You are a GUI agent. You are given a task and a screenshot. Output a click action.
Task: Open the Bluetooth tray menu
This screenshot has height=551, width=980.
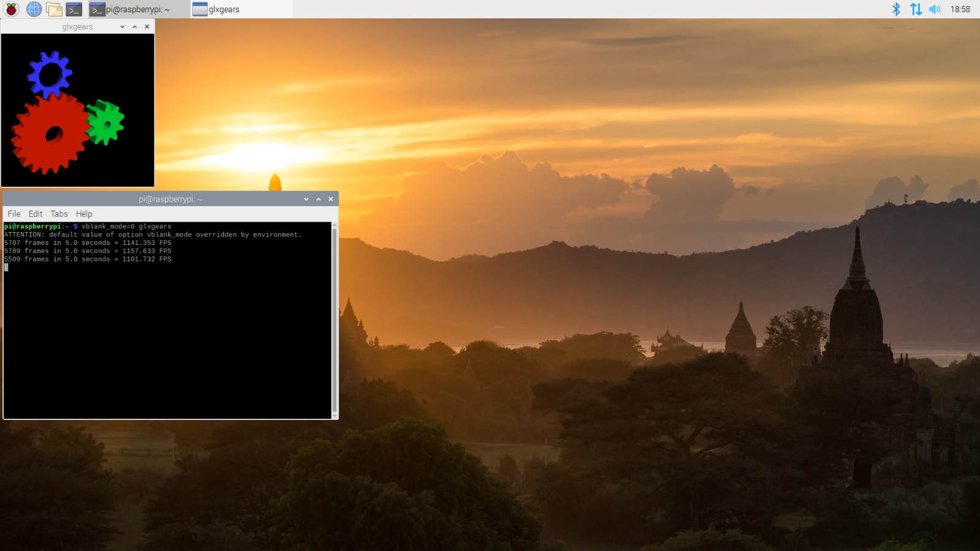[x=896, y=9]
